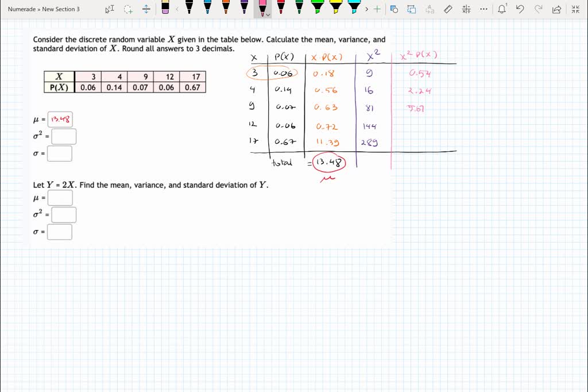The height and width of the screenshot is (392, 588).
Task: Open the share panel
Action: click(556, 9)
